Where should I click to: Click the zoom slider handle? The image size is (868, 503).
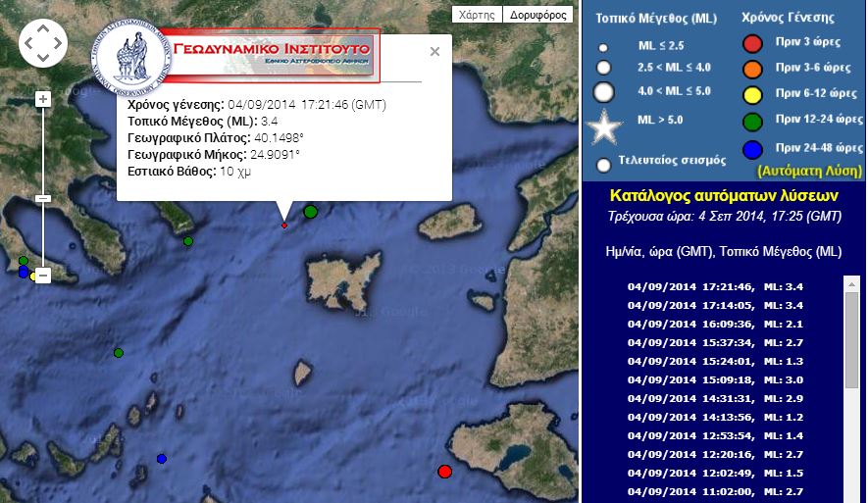(42, 198)
